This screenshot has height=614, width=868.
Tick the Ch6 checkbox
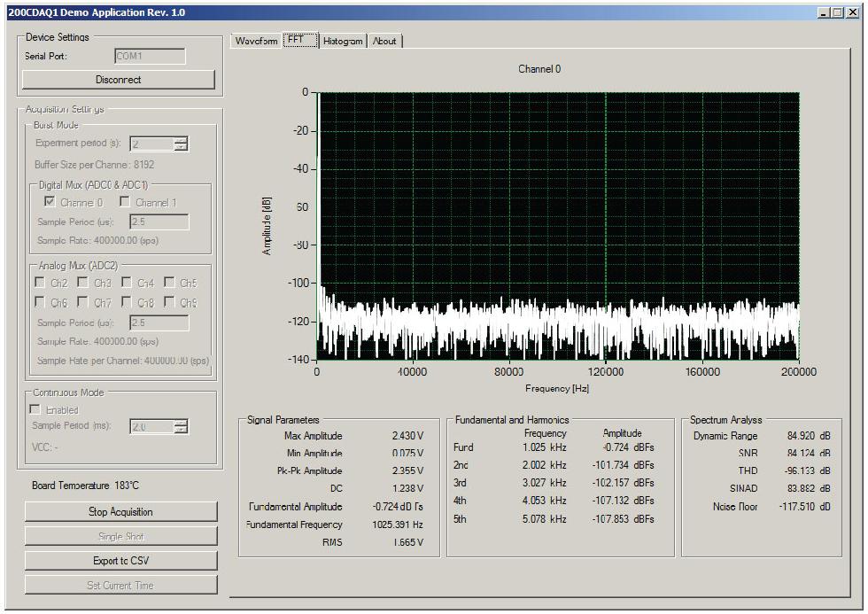point(40,303)
